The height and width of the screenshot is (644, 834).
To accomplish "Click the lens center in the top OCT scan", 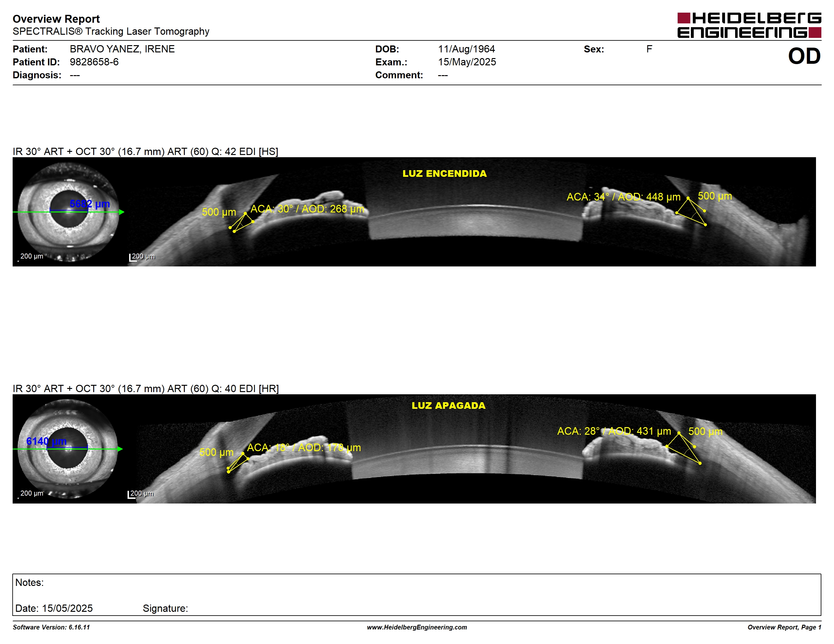I will (x=475, y=223).
